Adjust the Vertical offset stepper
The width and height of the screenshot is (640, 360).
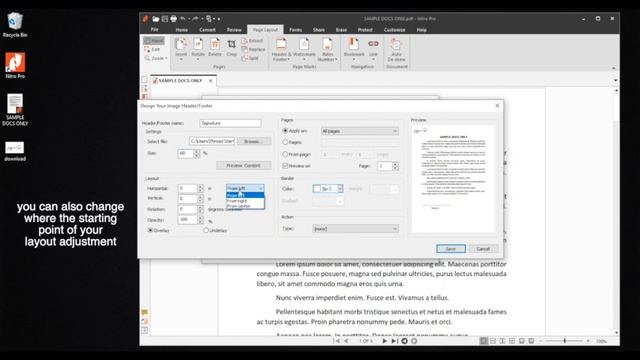point(200,198)
